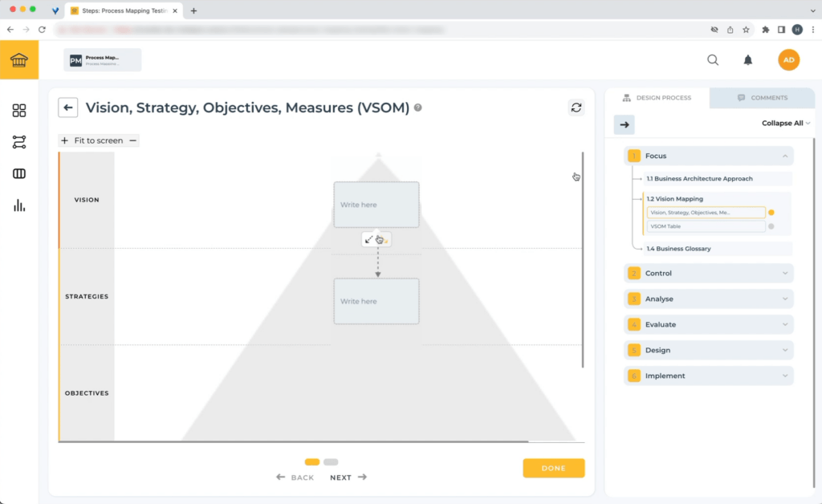Open the dashboard grid icon in sidebar
822x504 pixels.
[x=19, y=111]
